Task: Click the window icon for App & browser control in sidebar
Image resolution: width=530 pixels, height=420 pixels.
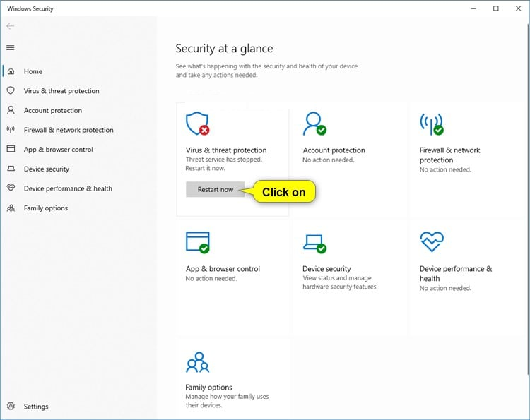Action: [x=11, y=149]
